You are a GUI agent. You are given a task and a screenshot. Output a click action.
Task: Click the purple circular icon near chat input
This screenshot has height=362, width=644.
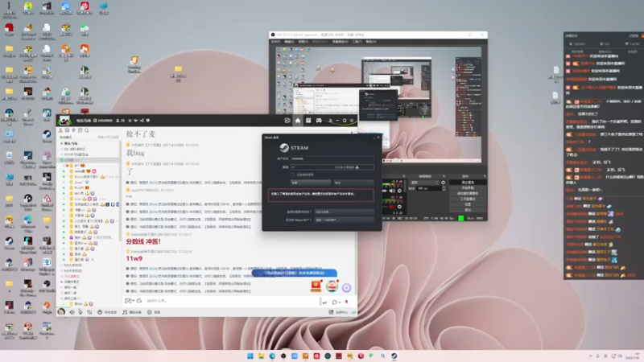347,288
